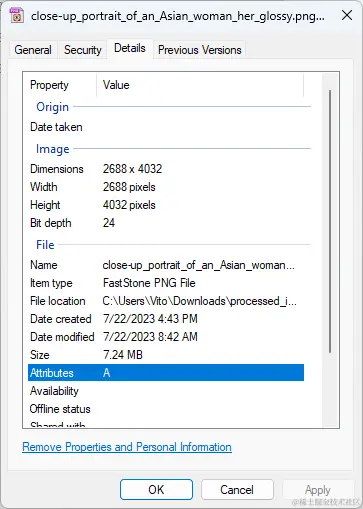Viewport: 363px width, 509px height.
Task: Click the Image group header
Action: coord(53,149)
